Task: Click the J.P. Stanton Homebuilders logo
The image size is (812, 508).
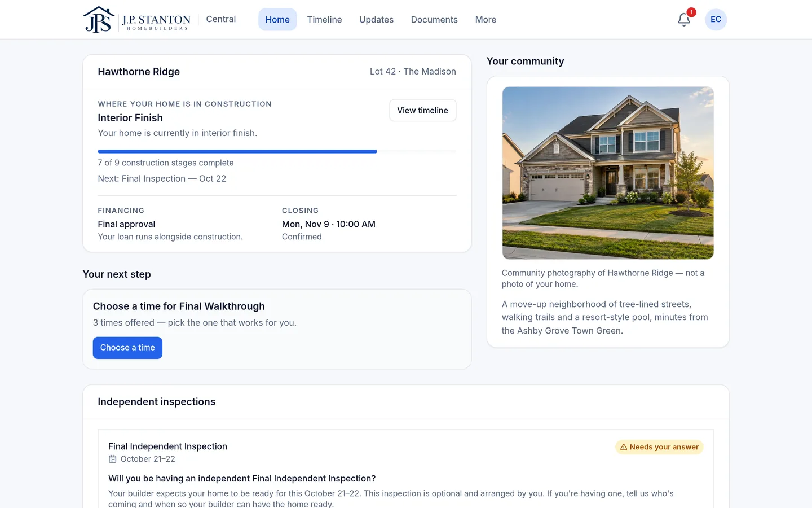Action: pyautogui.click(x=136, y=20)
